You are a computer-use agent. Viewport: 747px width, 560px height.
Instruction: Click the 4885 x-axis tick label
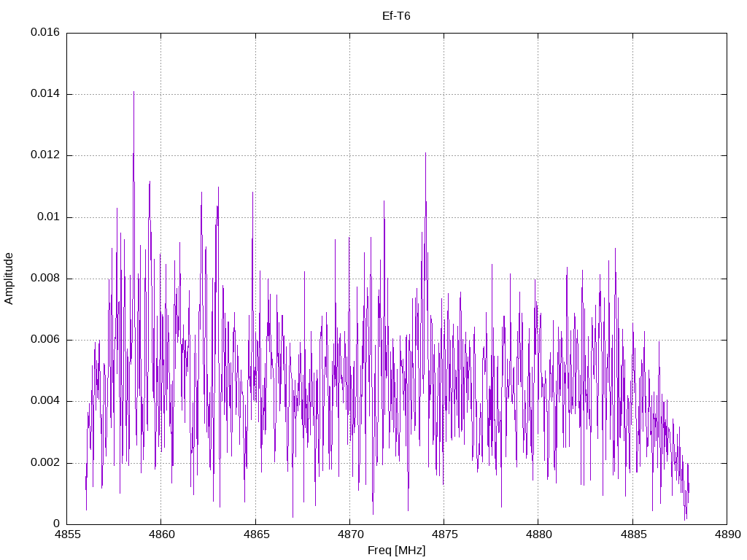click(x=632, y=534)
